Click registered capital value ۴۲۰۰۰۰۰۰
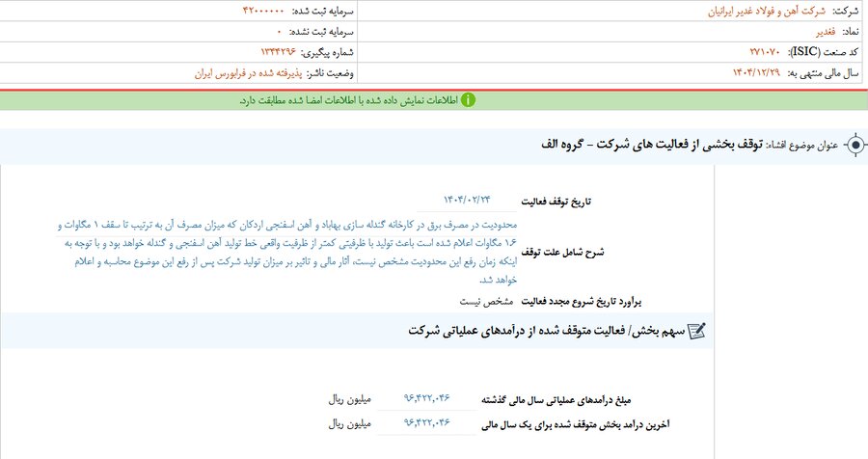 pyautogui.click(x=263, y=11)
